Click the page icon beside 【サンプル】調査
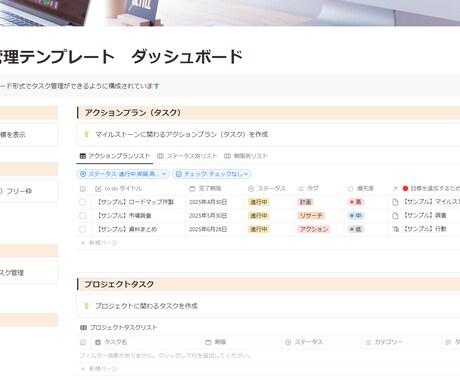 pos(395,215)
